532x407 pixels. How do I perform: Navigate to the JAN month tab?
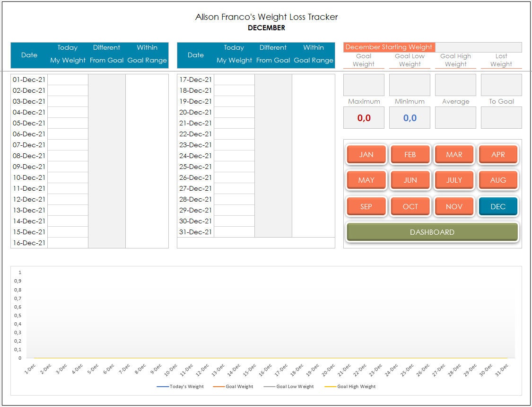tap(366, 154)
